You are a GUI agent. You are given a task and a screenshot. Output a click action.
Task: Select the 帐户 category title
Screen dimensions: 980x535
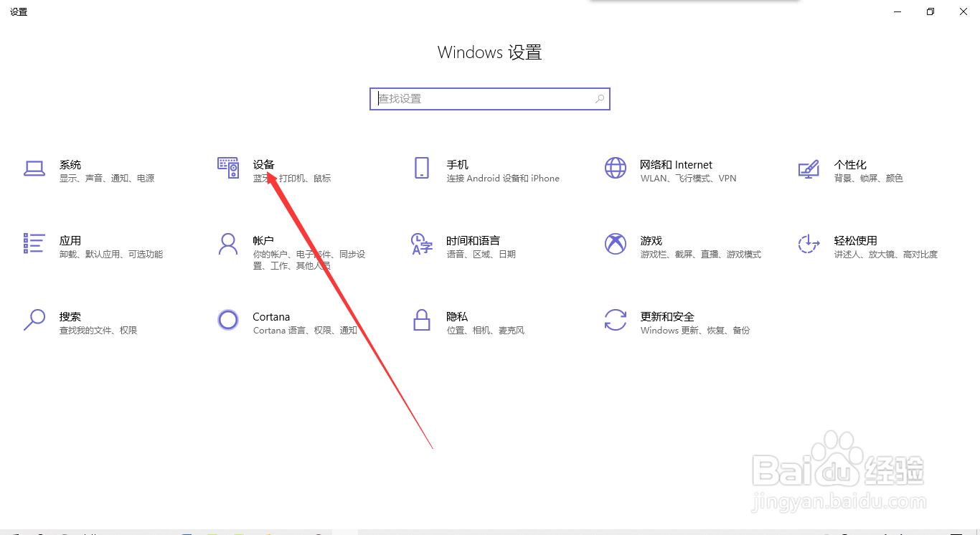tap(264, 240)
